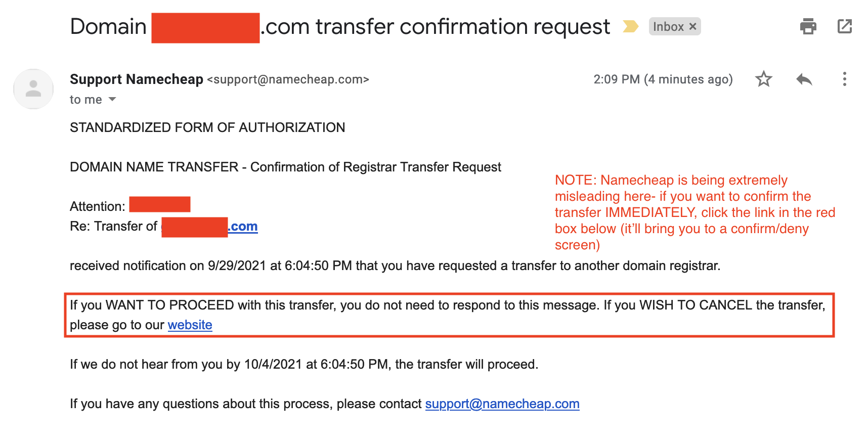
Task: Click the 2:09 PM timestamp
Action: pyautogui.click(x=663, y=79)
